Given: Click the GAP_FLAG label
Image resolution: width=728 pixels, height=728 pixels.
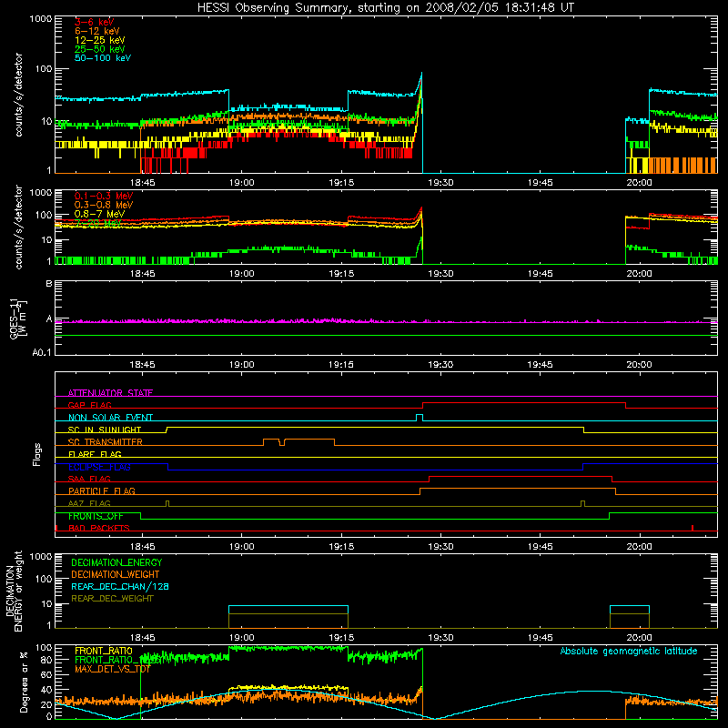Looking at the screenshot, I should (x=89, y=405).
